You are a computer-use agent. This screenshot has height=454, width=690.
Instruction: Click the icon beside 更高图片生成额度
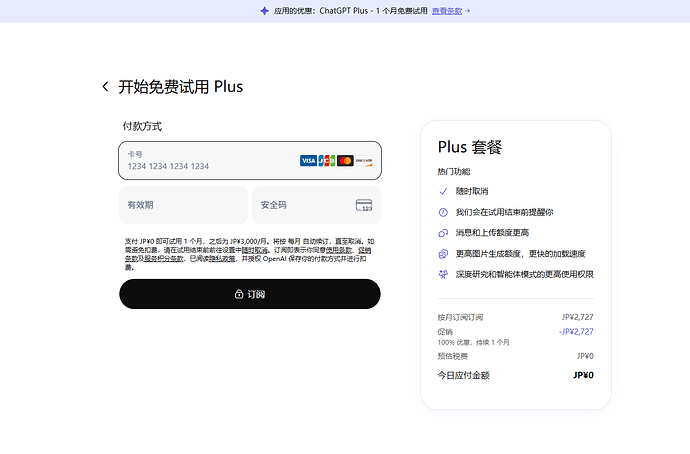pos(443,254)
